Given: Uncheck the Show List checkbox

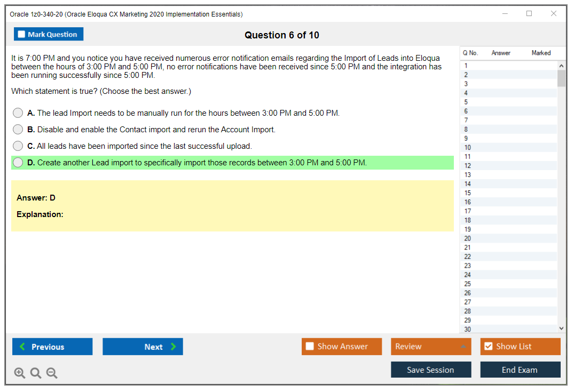Looking at the screenshot, I should [488, 347].
